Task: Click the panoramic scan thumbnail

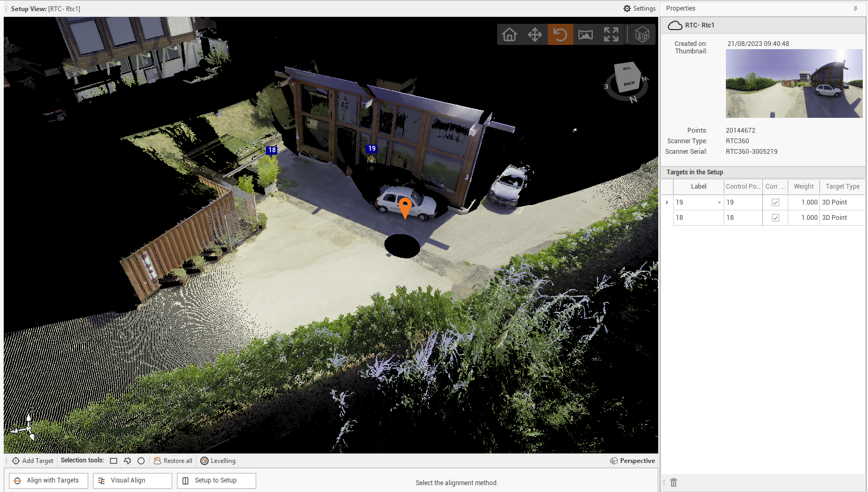Action: (x=794, y=83)
